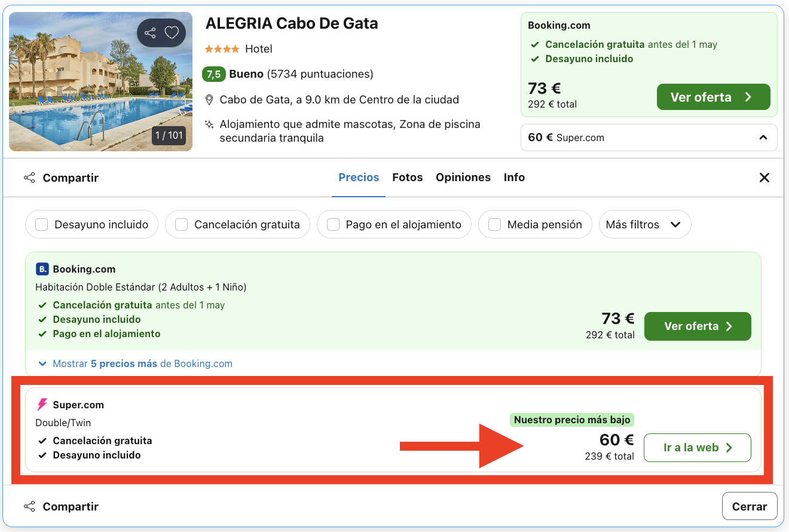Screen dimensions: 789x532
Task: Click share icon on hotel photo
Action: click(x=150, y=33)
